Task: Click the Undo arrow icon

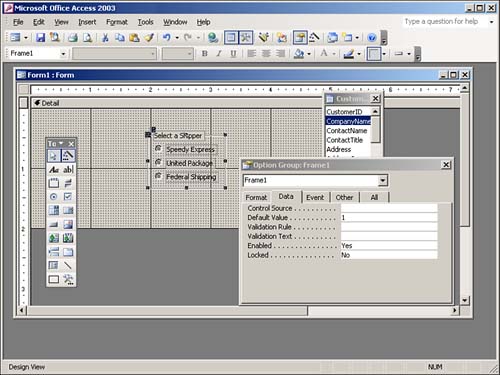Action: [167, 37]
